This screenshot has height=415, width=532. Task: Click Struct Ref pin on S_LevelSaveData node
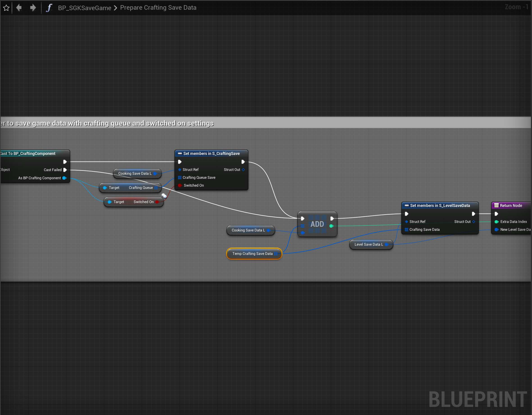pos(406,222)
